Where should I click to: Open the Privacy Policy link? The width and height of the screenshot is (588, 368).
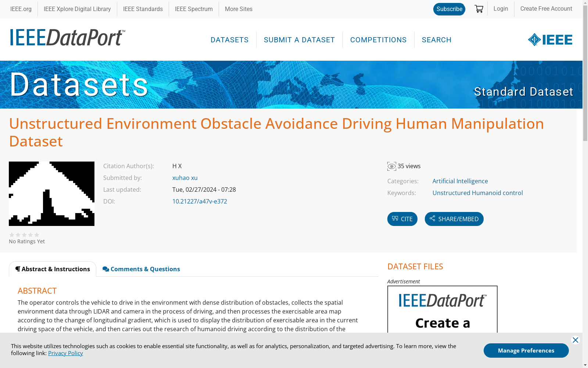coord(65,353)
